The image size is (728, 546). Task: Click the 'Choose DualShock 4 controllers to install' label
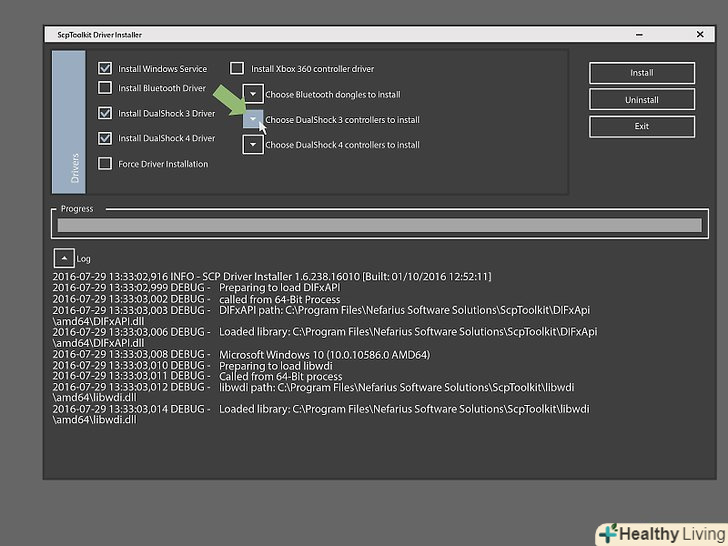[342, 145]
